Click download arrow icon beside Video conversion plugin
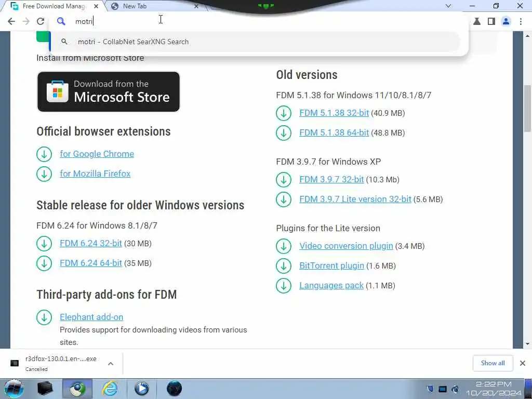 pos(284,246)
